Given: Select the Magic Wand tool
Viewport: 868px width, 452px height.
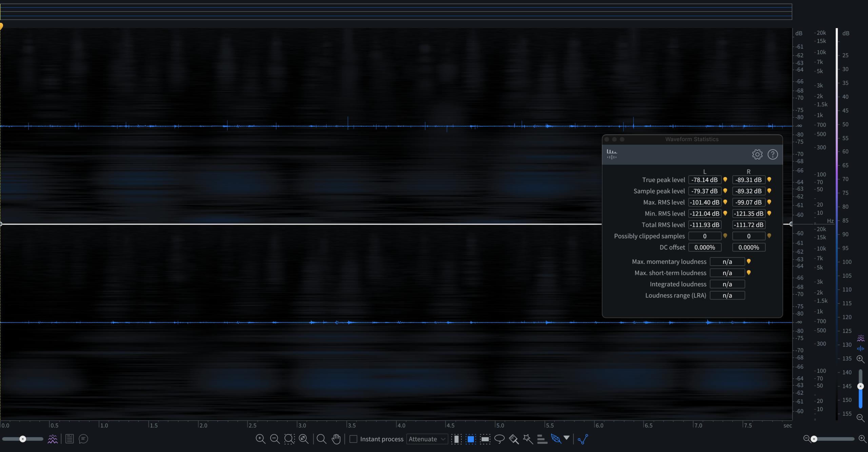Looking at the screenshot, I should 528,439.
